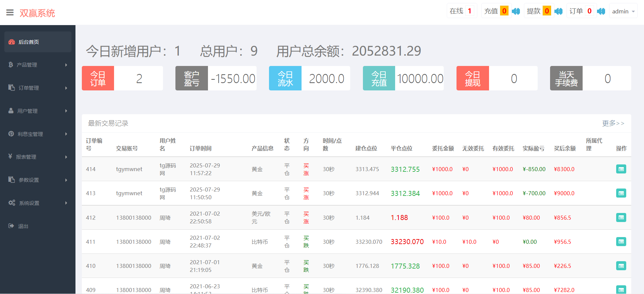Click the detail icon for order 414

pos(621,169)
